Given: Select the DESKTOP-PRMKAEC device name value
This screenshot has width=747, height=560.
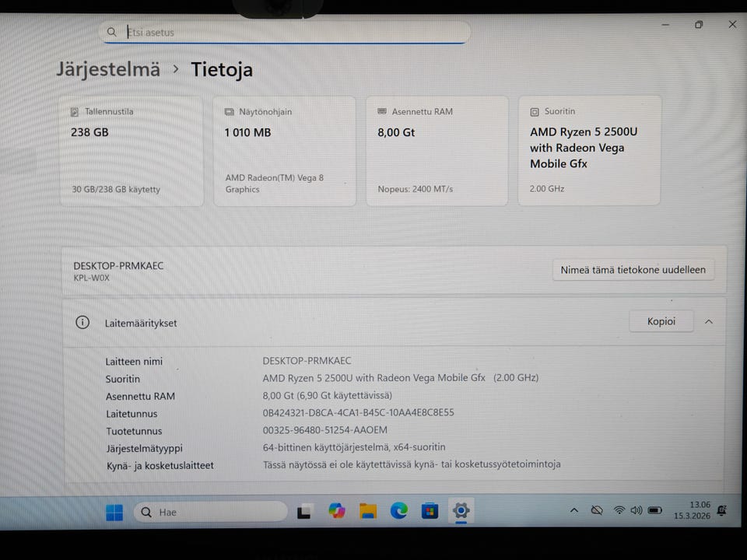Looking at the screenshot, I should [307, 361].
